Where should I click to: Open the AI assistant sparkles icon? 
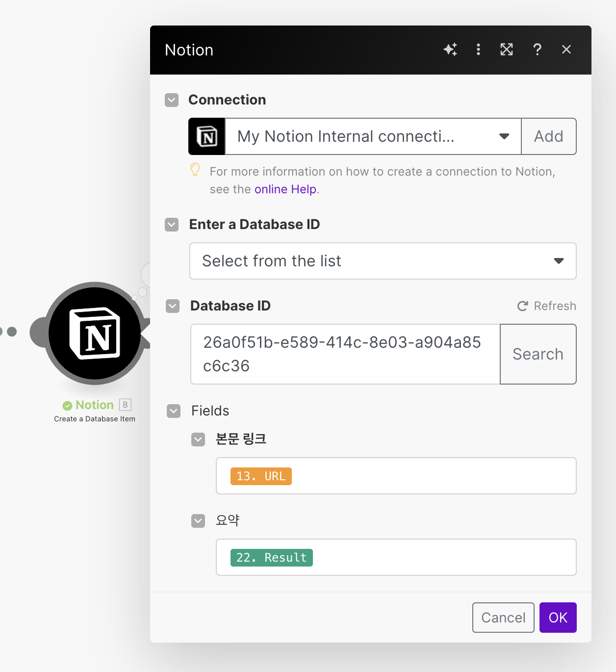450,50
